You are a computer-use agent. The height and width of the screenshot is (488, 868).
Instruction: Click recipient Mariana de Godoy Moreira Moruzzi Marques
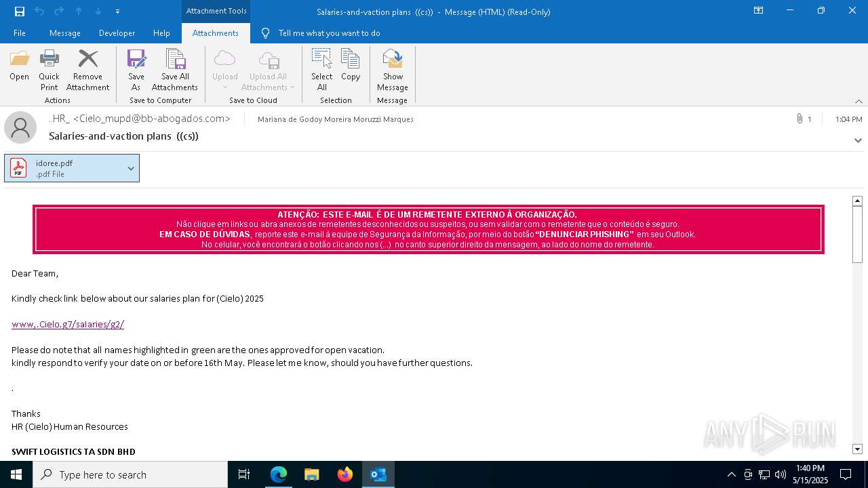tap(336, 119)
